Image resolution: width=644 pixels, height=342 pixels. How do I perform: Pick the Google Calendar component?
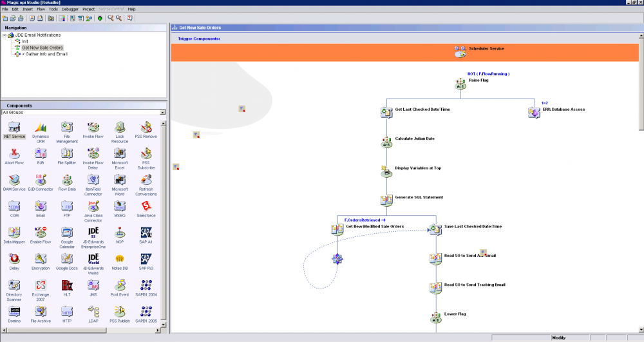coord(67,238)
